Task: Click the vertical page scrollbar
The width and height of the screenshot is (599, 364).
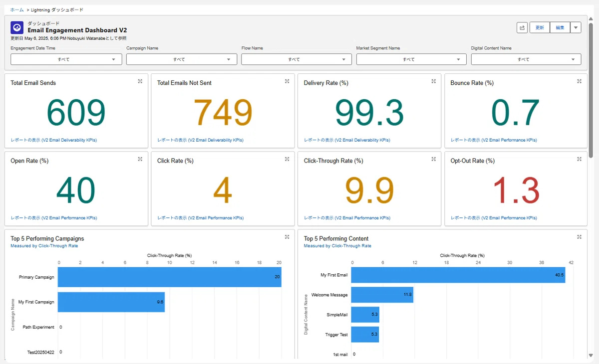Action: pyautogui.click(x=591, y=90)
